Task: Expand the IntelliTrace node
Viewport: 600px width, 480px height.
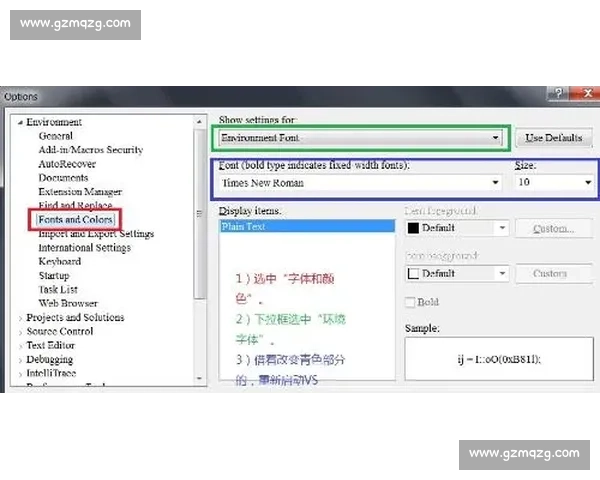Action: pyautogui.click(x=21, y=374)
